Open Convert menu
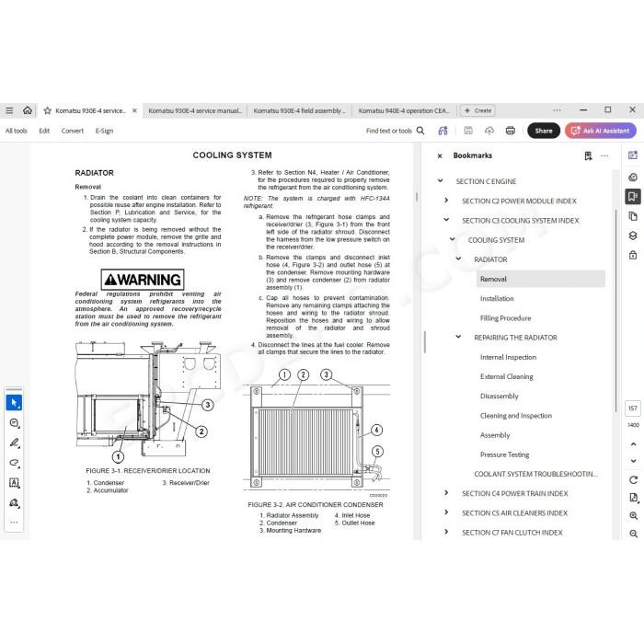Screen dimensions: 644x644 73,131
